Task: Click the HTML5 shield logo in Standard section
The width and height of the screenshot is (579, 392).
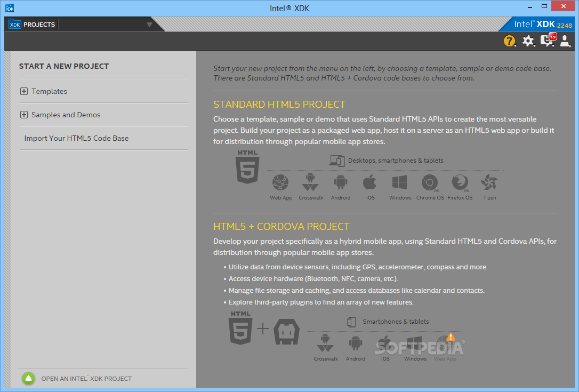Action: [247, 166]
